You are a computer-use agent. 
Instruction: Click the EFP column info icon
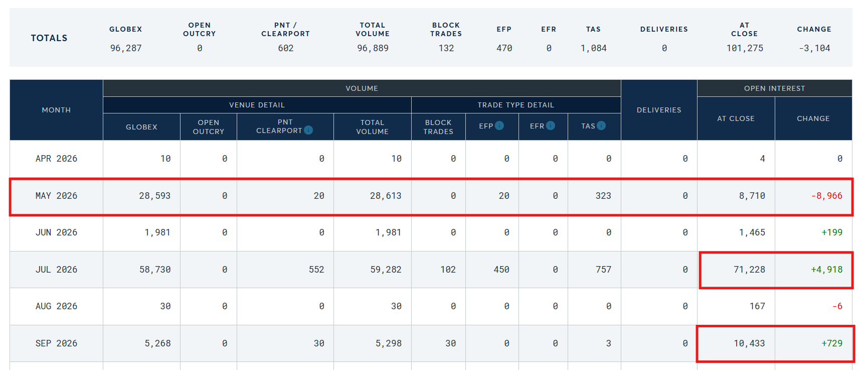[x=499, y=126]
